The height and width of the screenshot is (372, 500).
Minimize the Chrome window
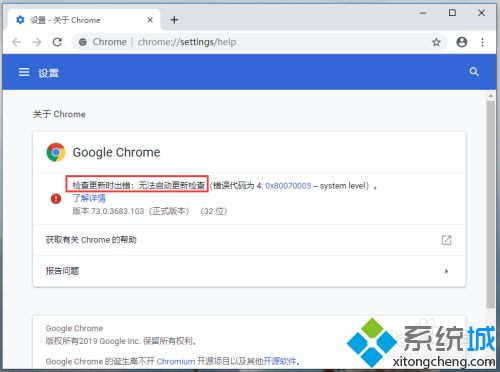[423, 13]
